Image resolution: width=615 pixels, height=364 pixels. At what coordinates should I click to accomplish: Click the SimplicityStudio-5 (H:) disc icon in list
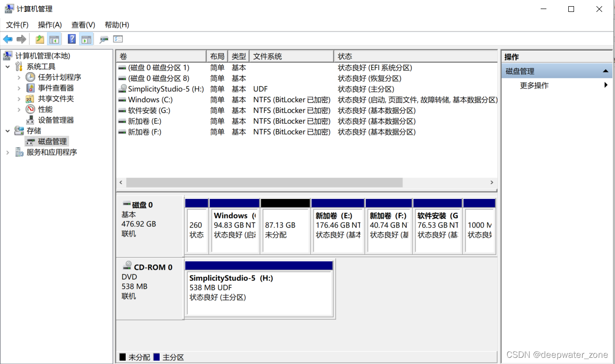[x=122, y=89]
